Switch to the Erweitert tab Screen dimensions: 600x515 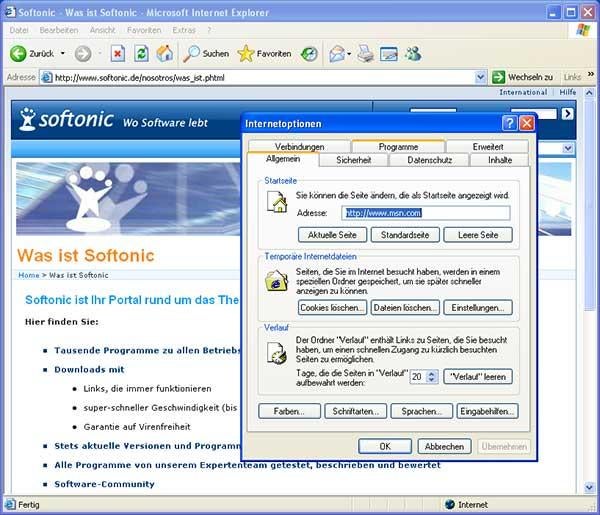point(488,147)
